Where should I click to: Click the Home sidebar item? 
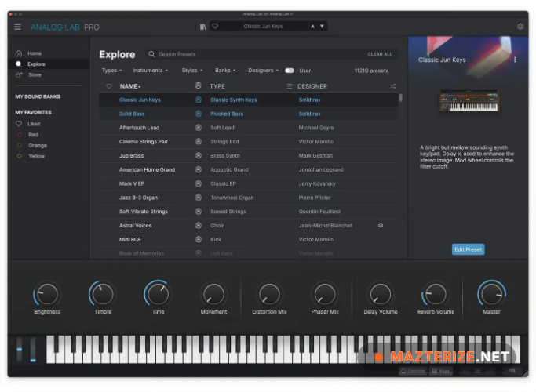point(49,53)
